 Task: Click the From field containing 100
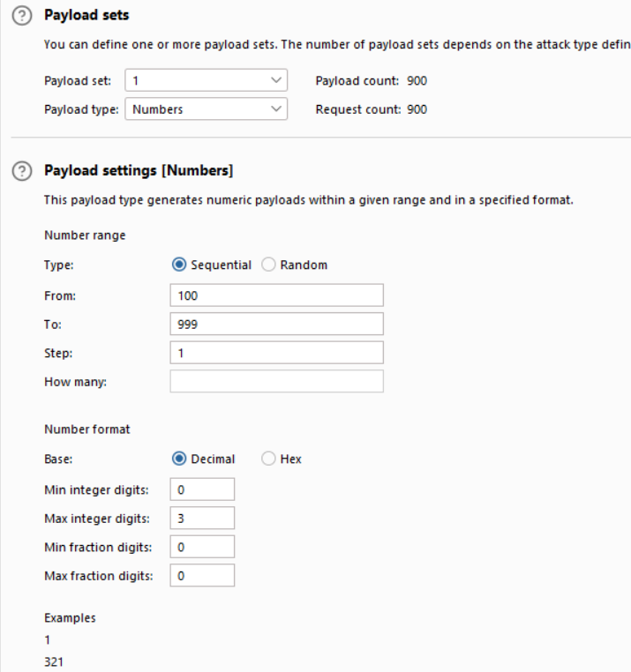pyautogui.click(x=276, y=295)
